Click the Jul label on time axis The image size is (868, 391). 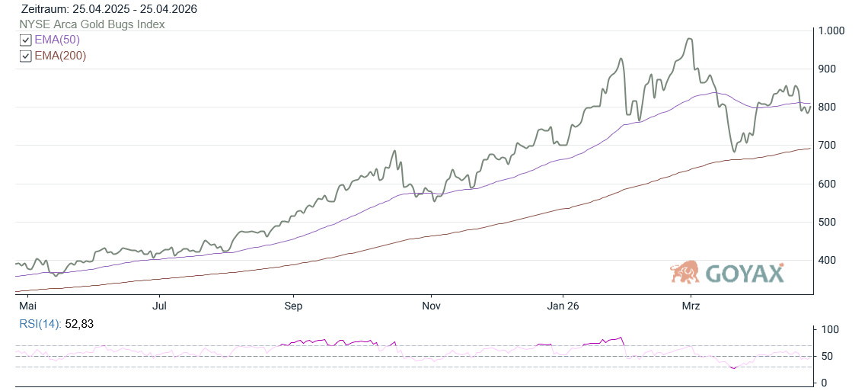[160, 306]
